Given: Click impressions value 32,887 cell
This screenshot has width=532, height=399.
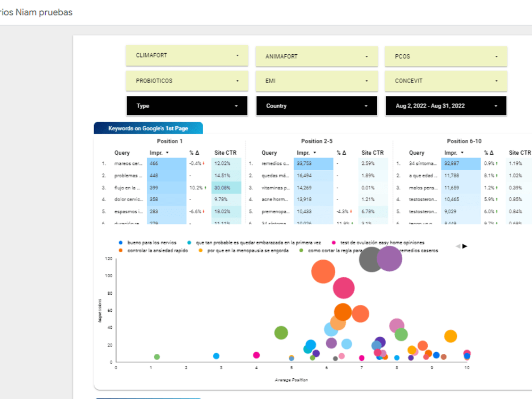Looking at the screenshot, I should coord(461,163).
